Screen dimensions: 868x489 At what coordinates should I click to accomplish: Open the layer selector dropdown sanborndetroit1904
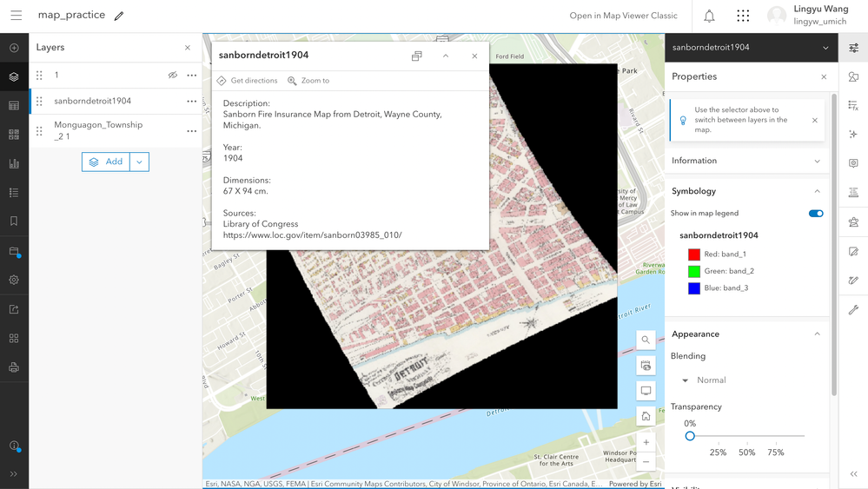pyautogui.click(x=752, y=48)
